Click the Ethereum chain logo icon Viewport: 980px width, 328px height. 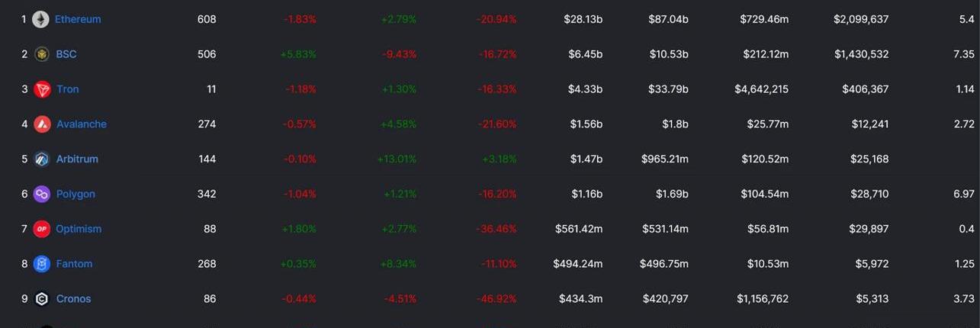41,19
